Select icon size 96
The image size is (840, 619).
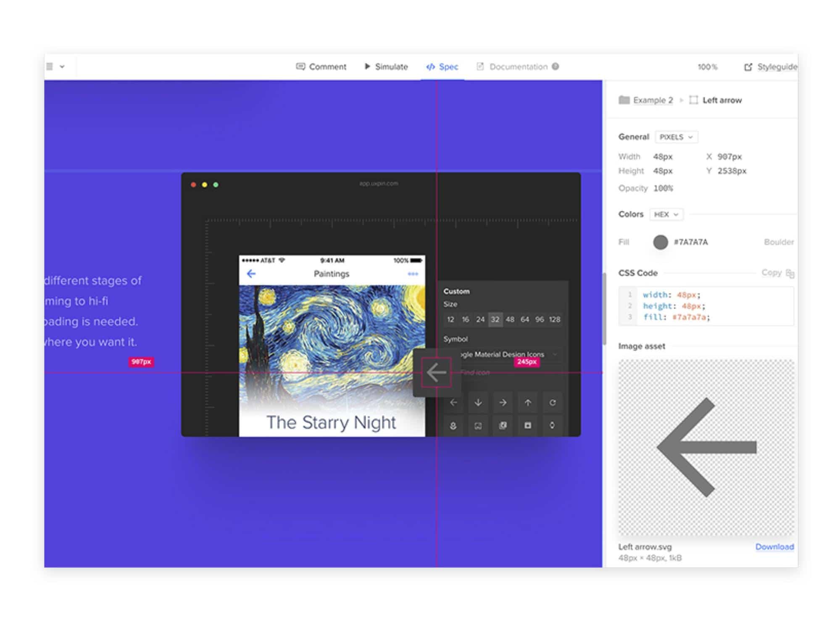pyautogui.click(x=540, y=320)
